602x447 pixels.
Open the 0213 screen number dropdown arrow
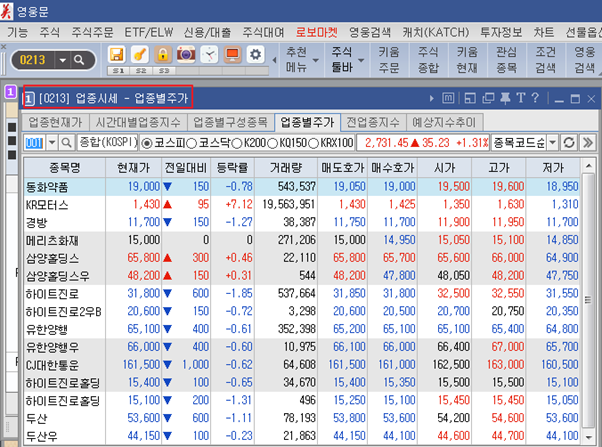(63, 60)
